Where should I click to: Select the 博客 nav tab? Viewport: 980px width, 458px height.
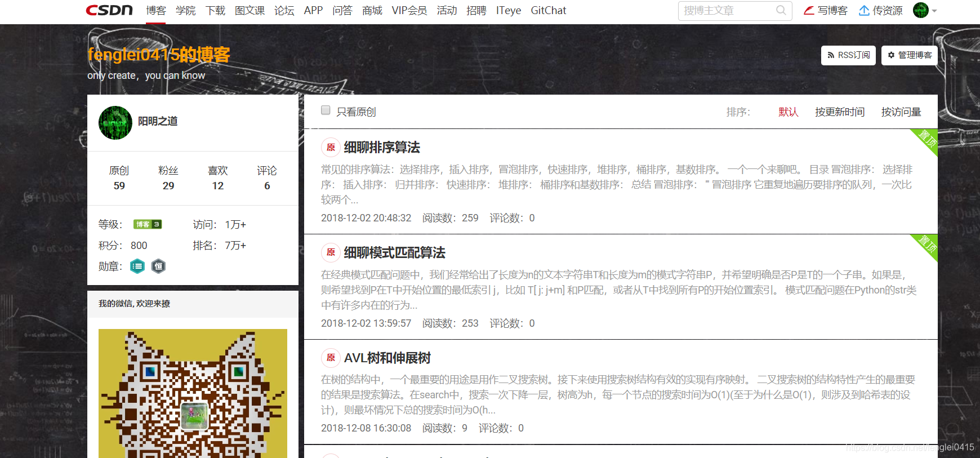pos(155,10)
